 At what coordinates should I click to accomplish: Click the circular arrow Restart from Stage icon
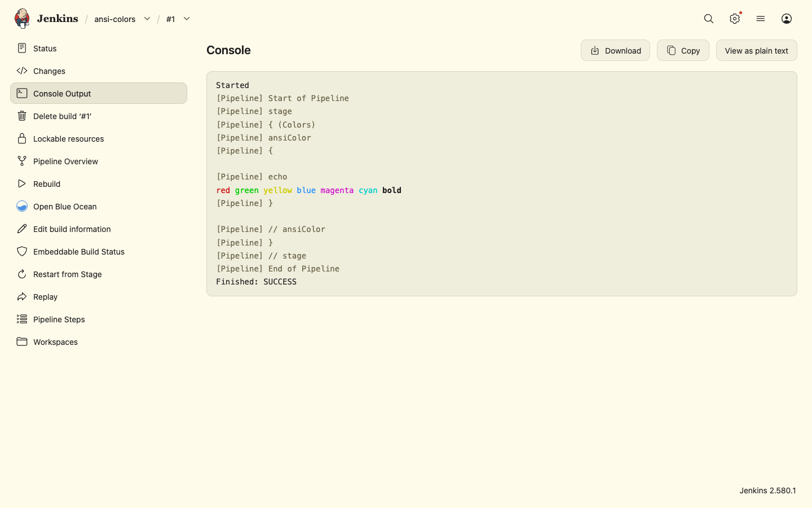click(x=22, y=274)
